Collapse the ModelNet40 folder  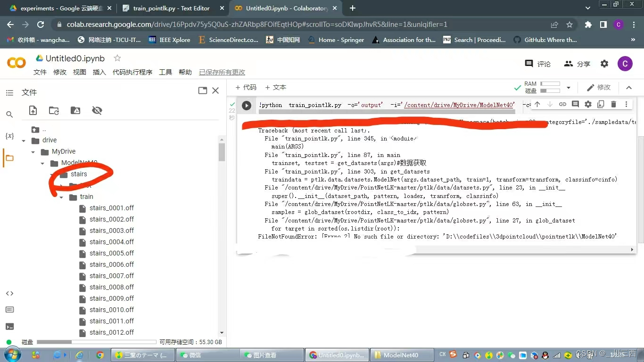42,163
